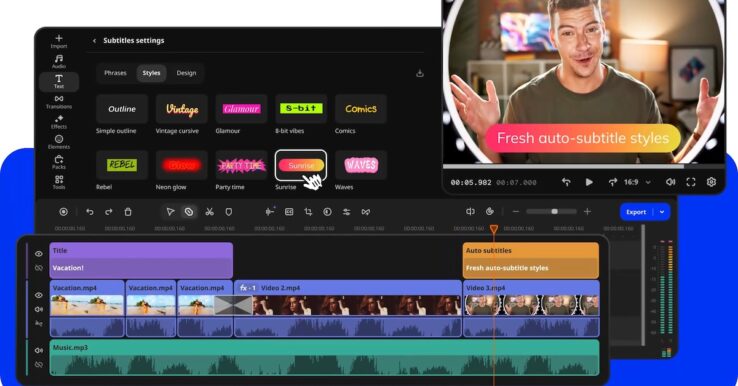
Task: Open Tools in the sidebar
Action: (59, 182)
